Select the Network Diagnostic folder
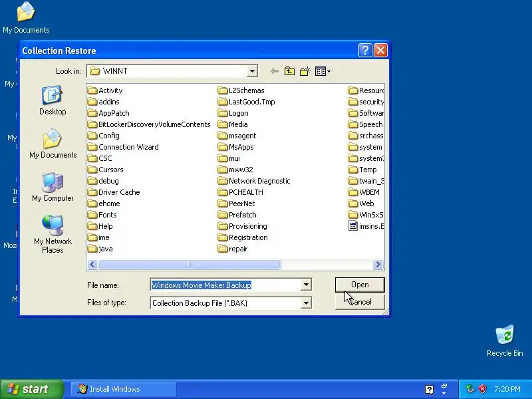 point(254,181)
